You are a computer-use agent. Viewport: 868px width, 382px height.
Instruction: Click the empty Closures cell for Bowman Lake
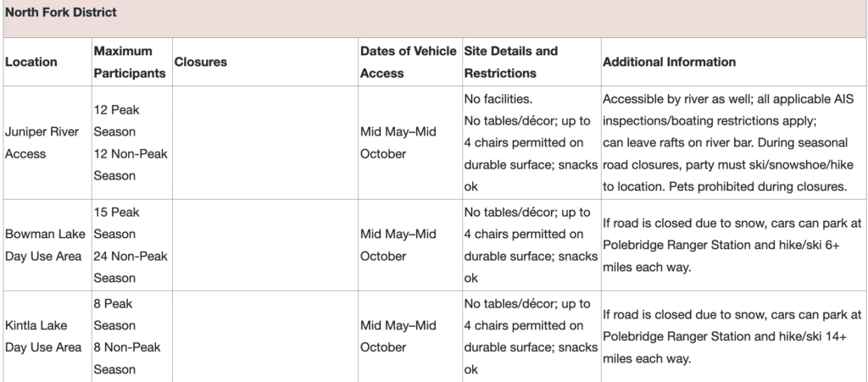[x=265, y=245]
